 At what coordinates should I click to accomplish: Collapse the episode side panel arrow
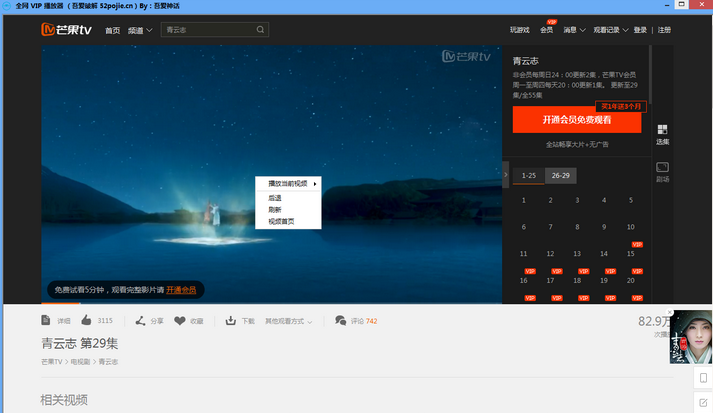coord(505,174)
